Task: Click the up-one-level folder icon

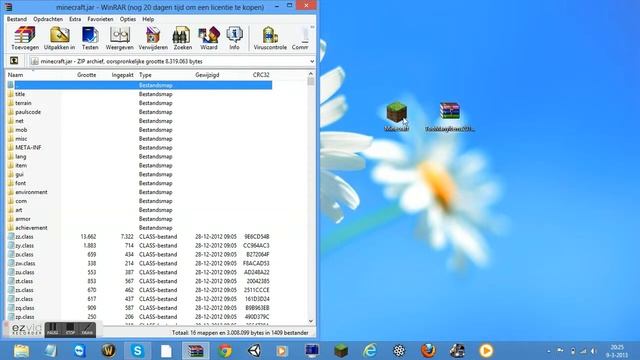Action: [14, 61]
